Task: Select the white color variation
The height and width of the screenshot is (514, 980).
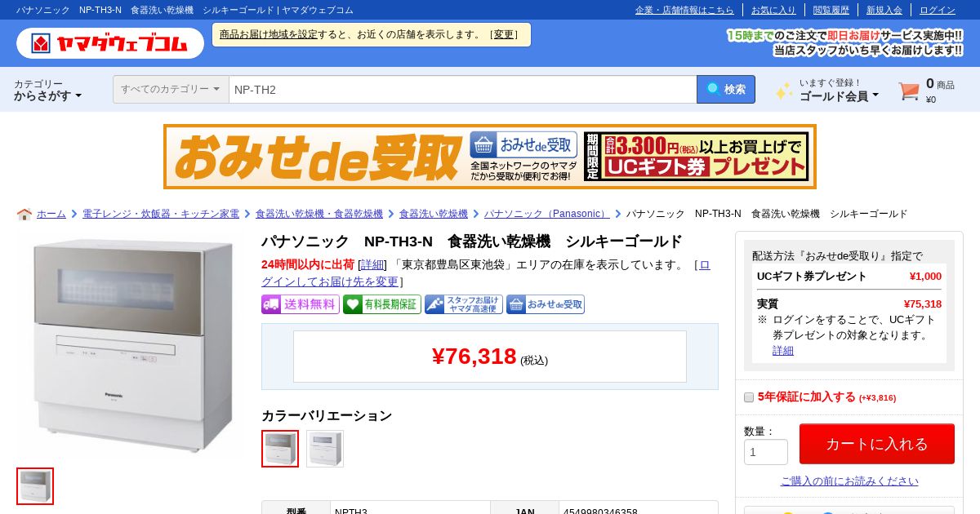Action: coord(325,449)
